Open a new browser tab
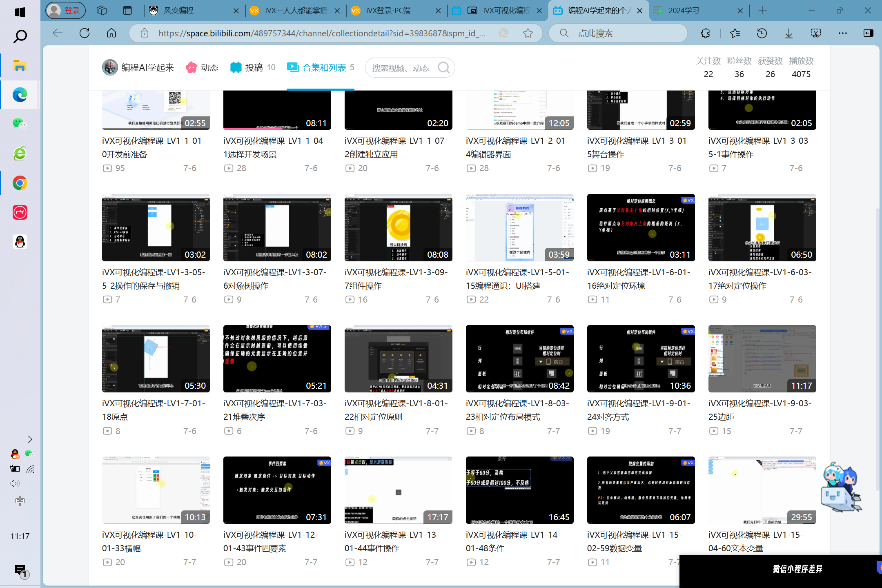Viewport: 882px width, 588px height. coord(763,11)
